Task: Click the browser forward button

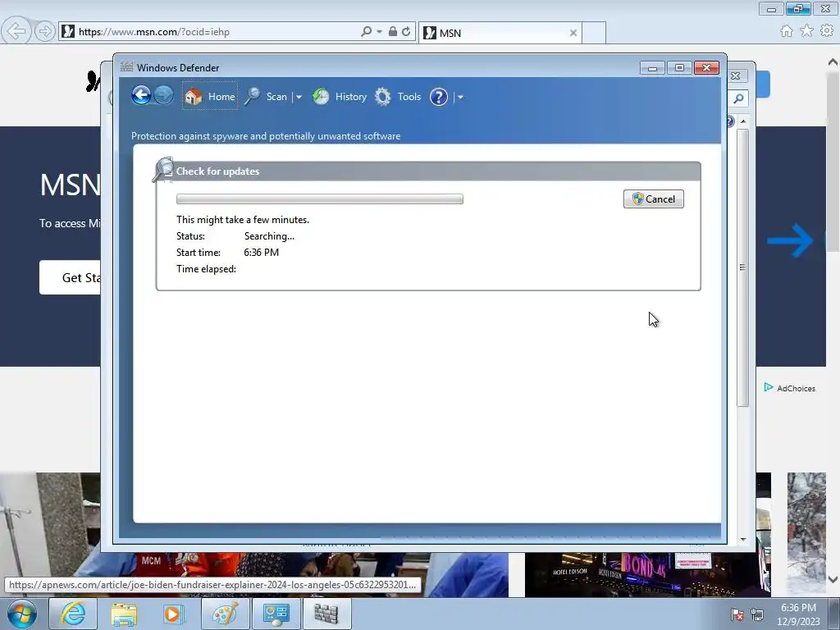Action: click(45, 32)
